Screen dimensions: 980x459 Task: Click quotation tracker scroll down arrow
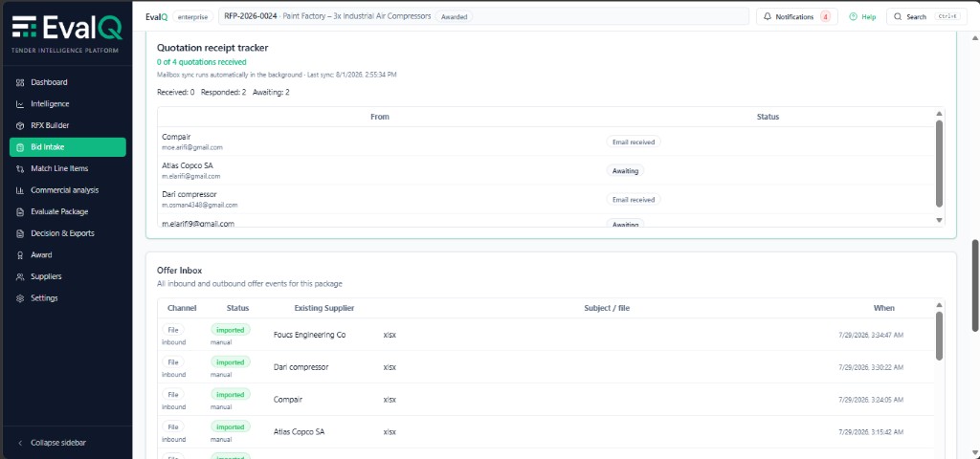[939, 220]
